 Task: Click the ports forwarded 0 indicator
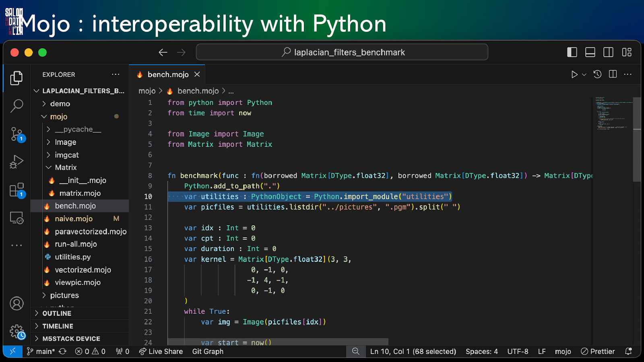(x=122, y=351)
